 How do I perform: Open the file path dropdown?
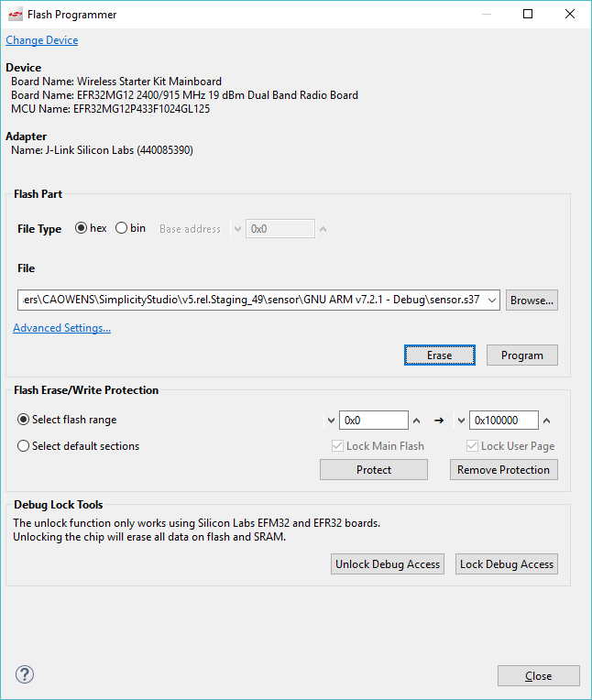[x=492, y=300]
